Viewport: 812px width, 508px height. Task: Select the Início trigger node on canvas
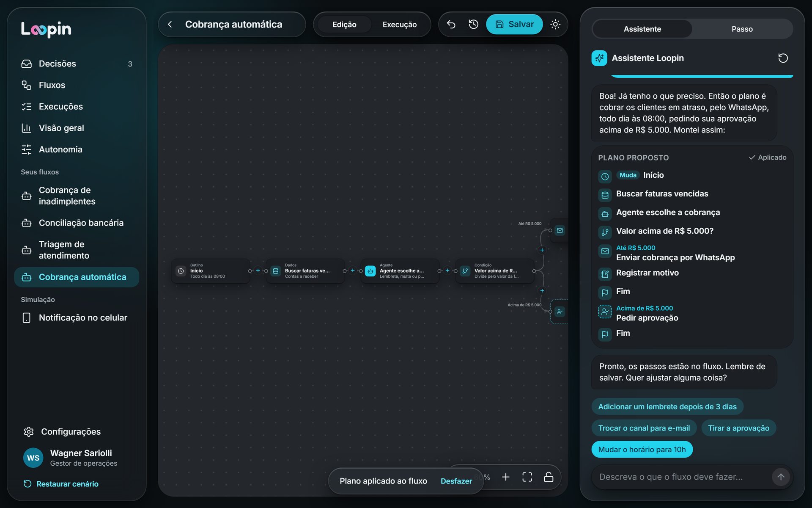tap(210, 271)
